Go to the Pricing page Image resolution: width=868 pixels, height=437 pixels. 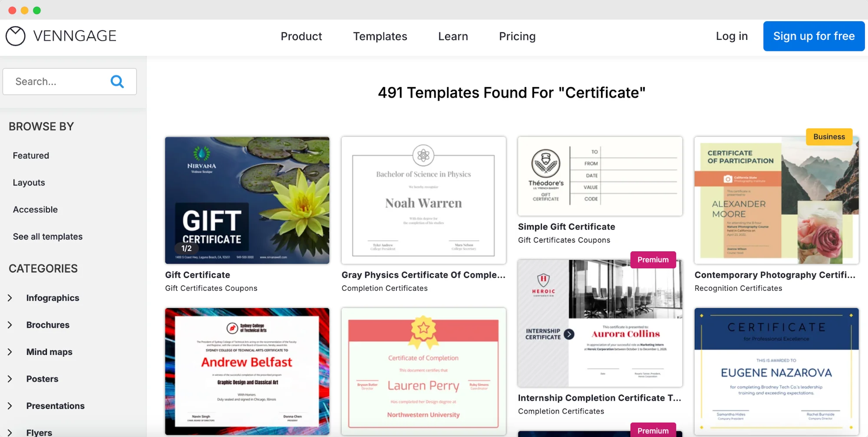517,36
